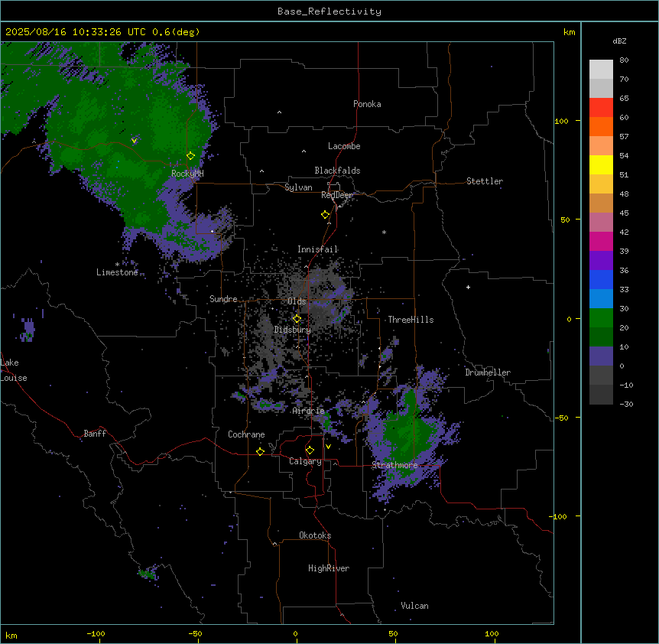659x644 pixels.
Task: Select the Airdrie label
Action: pos(309,411)
